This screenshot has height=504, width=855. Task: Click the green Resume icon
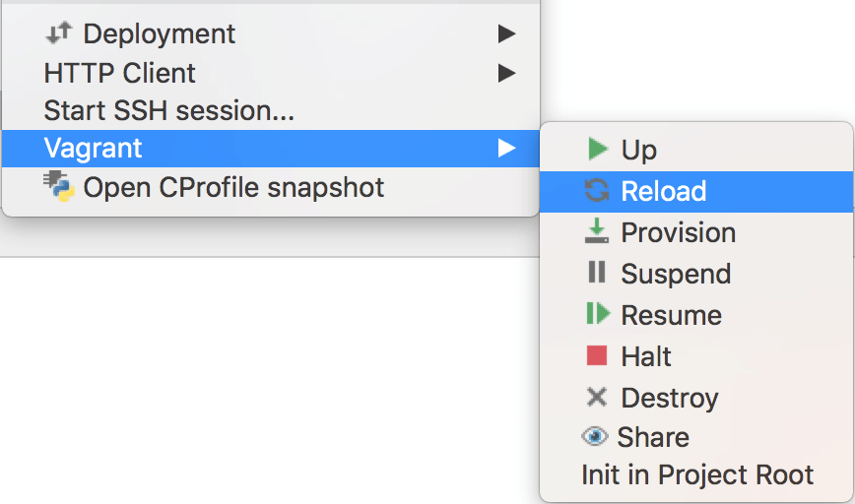click(597, 315)
